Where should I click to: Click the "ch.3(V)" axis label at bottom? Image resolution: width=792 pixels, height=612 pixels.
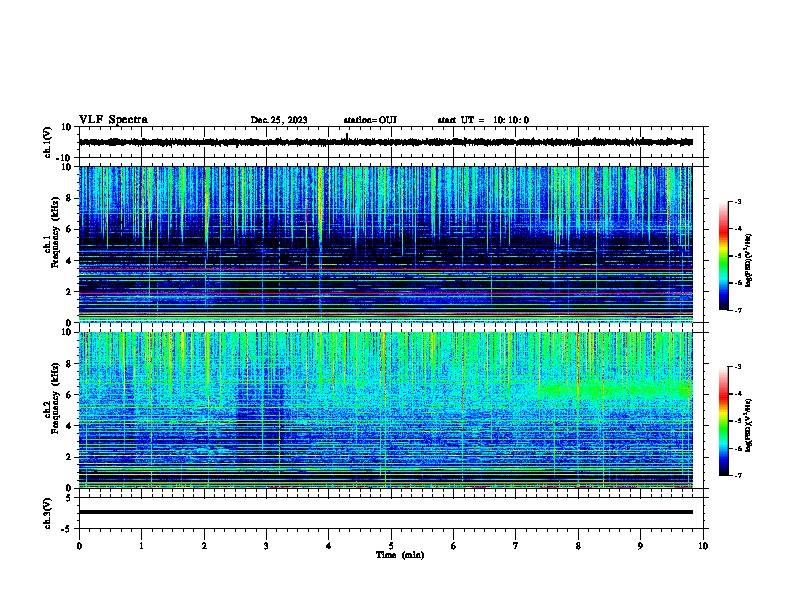(x=48, y=514)
